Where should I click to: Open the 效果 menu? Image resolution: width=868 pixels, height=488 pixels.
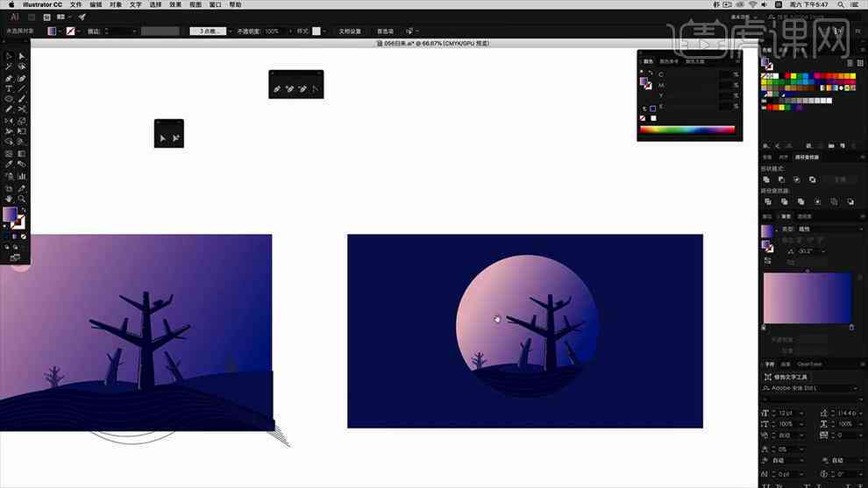[175, 4]
